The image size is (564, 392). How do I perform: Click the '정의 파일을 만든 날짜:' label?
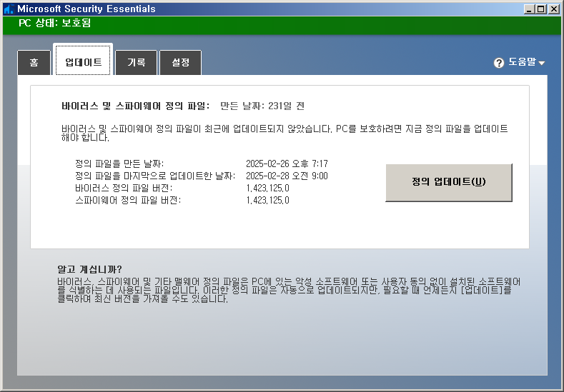[x=119, y=164]
